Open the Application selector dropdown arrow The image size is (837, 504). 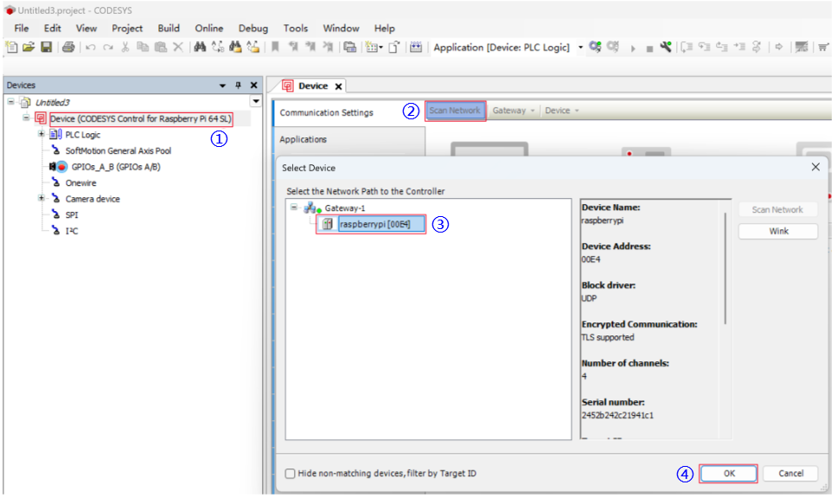(580, 48)
